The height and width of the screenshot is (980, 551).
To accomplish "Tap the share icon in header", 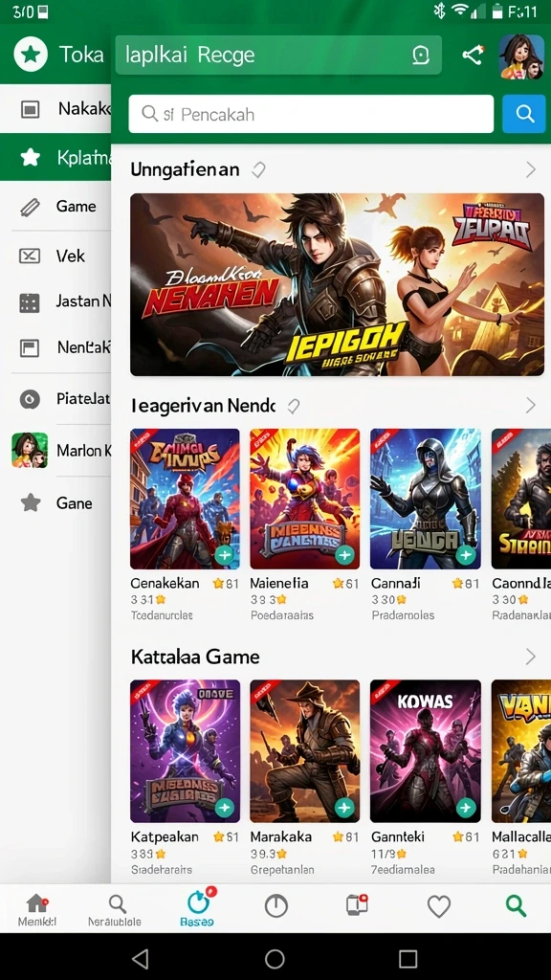I will click(473, 56).
